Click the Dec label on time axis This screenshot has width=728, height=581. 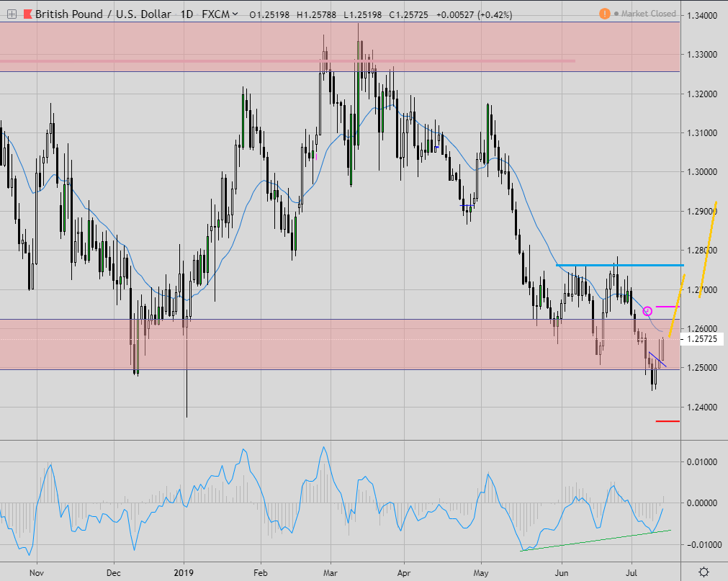tap(114, 573)
